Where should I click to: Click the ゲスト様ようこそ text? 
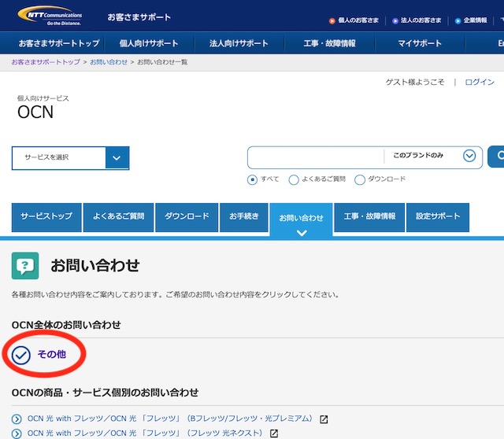(x=415, y=82)
